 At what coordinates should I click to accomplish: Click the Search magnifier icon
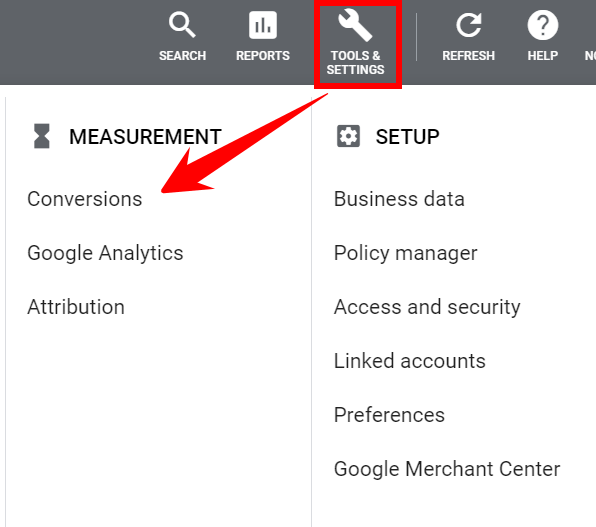click(182, 25)
